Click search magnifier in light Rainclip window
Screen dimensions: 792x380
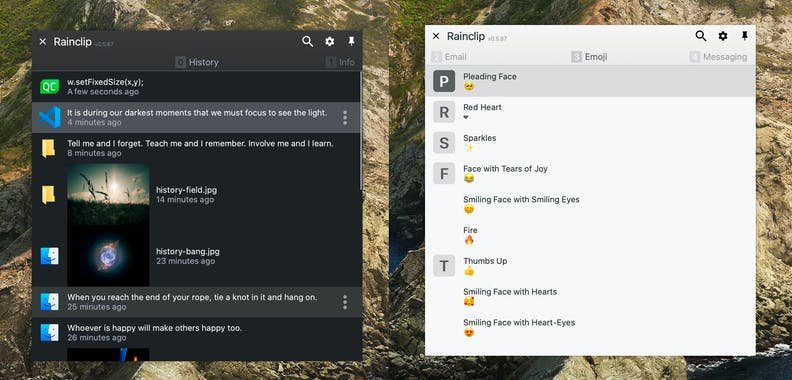pos(701,36)
